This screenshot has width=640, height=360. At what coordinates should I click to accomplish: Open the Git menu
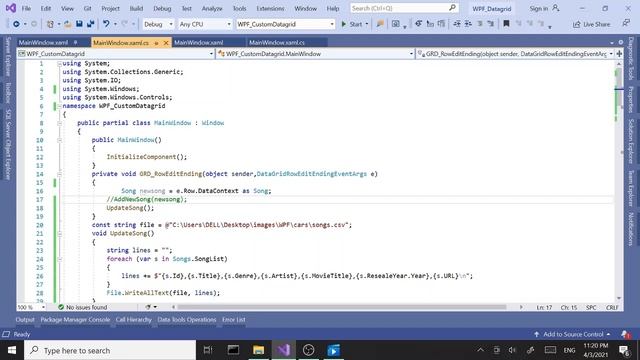click(87, 8)
